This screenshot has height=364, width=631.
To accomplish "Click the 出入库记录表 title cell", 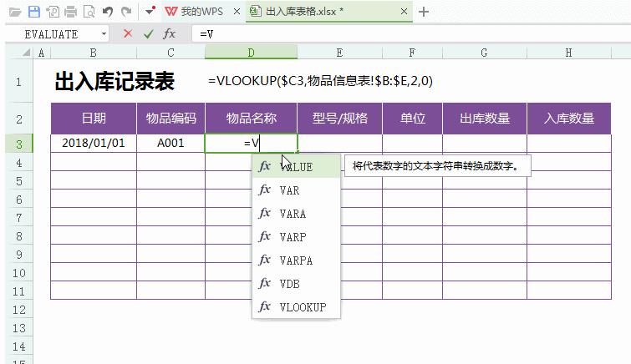I will (114, 81).
